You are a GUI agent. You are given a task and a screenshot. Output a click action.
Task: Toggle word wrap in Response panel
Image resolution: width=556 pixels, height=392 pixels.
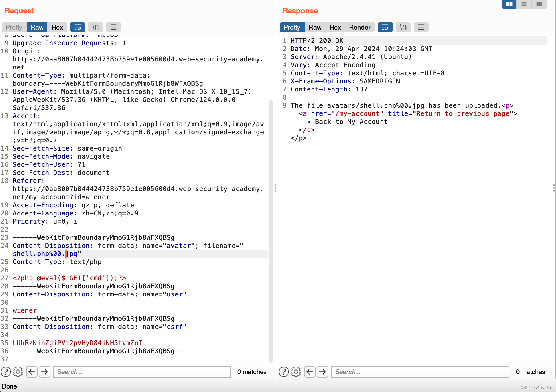click(x=385, y=27)
